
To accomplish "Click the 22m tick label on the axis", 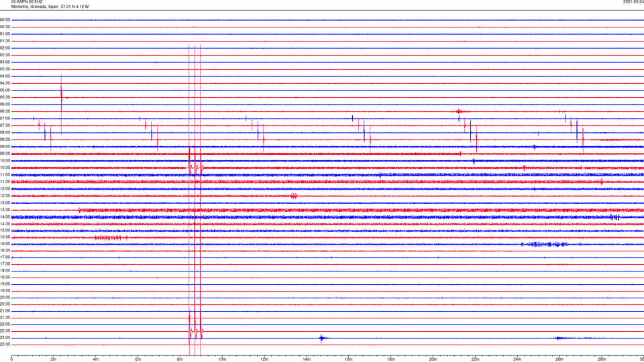I will coord(475,359).
